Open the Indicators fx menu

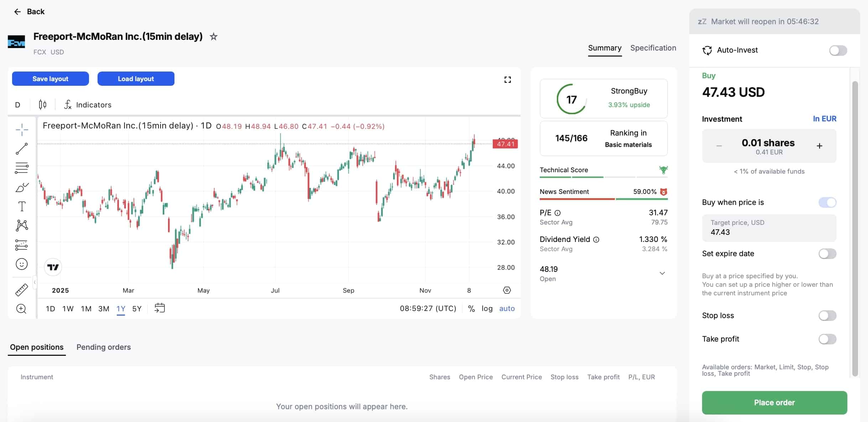point(88,105)
